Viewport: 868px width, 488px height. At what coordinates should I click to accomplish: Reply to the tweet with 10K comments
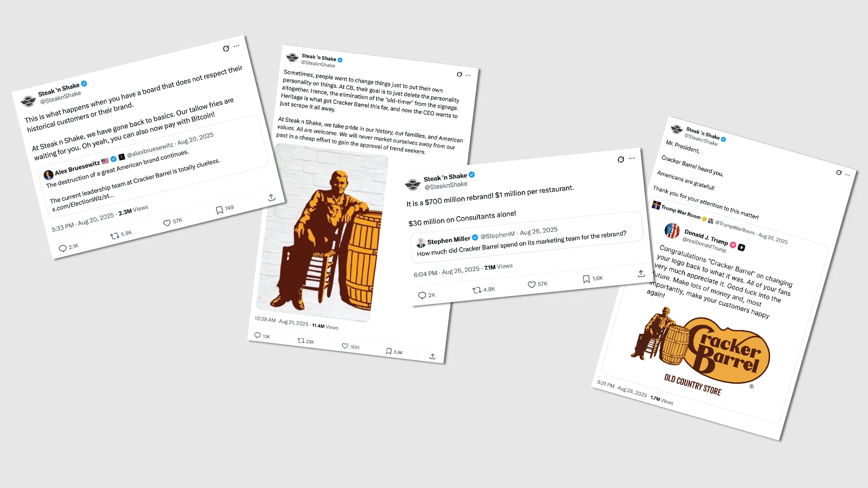(x=258, y=335)
